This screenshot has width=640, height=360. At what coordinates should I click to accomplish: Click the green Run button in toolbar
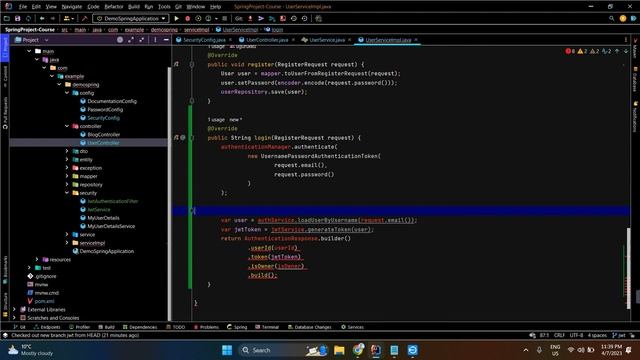177,18
